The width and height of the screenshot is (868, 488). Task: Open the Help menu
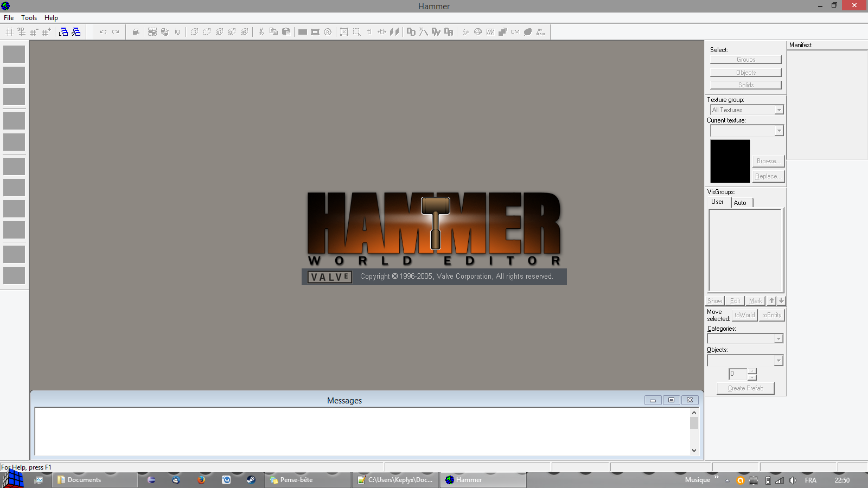tap(51, 18)
